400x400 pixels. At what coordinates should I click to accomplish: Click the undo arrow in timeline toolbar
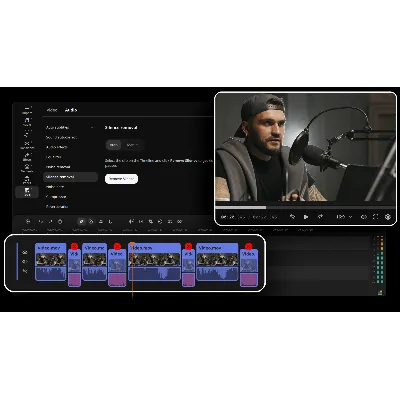pyautogui.click(x=41, y=221)
